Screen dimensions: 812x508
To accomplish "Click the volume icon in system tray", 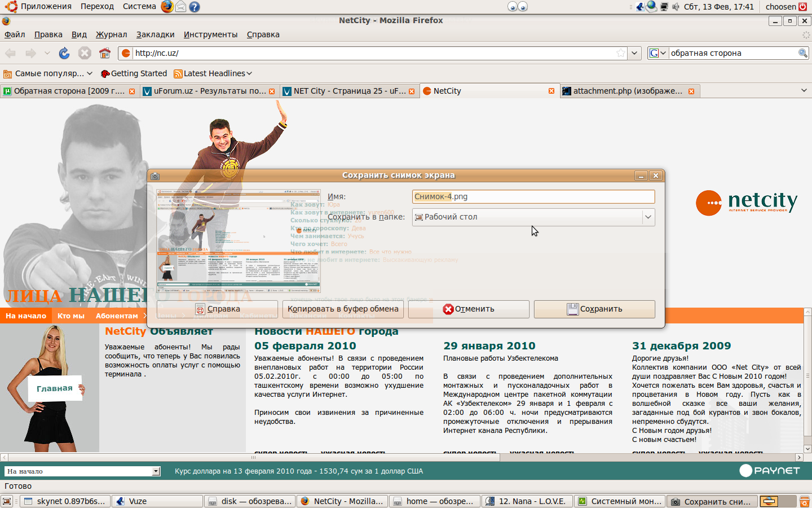I will pos(676,7).
